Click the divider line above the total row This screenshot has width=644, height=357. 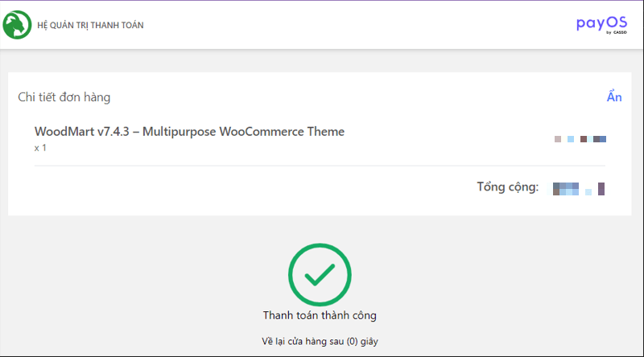click(320, 166)
